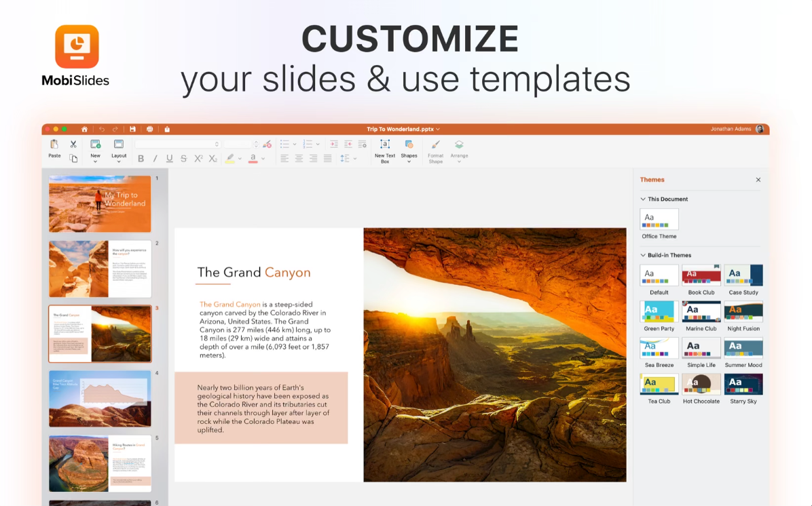Apply highlight color from the toolbar
The width and height of the screenshot is (812, 506).
click(x=231, y=158)
